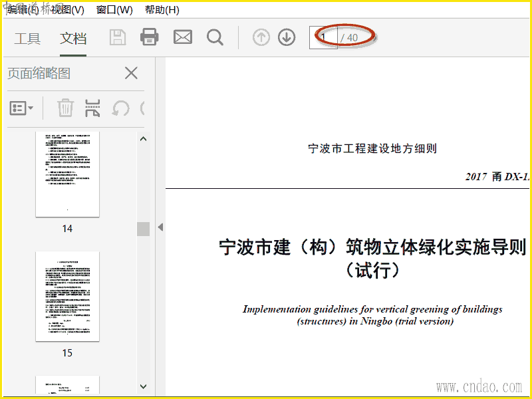Screen dimensions: 532x399
Task: Switch to the 文档 tab
Action: 73,39
